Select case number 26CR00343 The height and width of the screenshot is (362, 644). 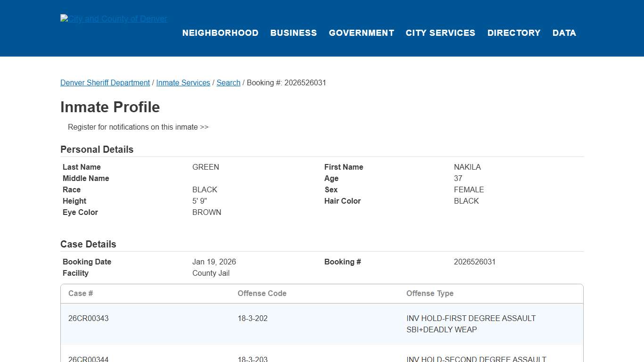88,318
